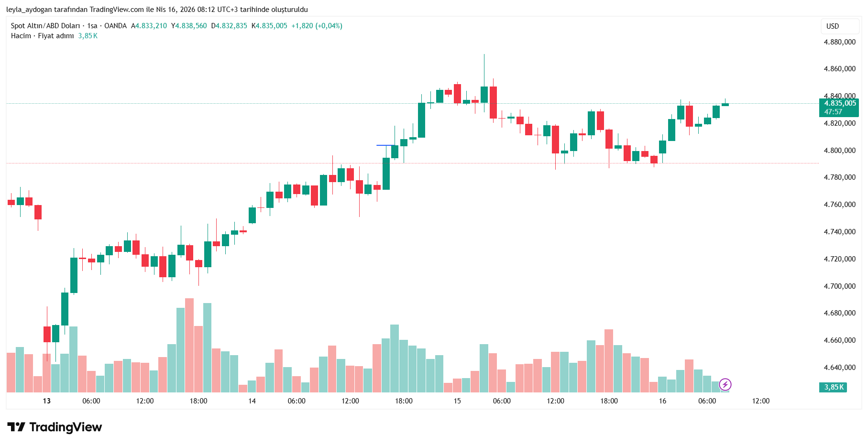
Task: Click the short blue horizontal line marker
Action: [x=385, y=145]
